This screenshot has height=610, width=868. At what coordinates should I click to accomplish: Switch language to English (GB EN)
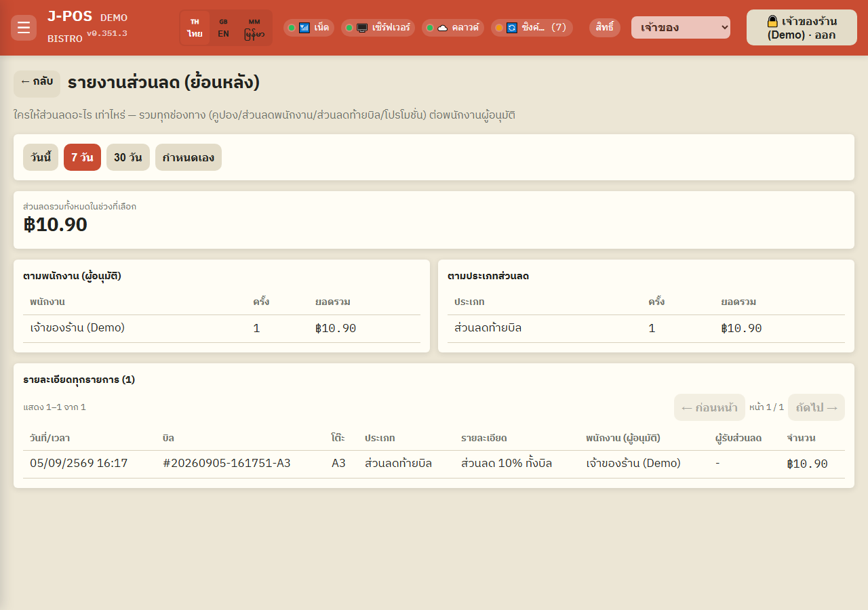223,28
